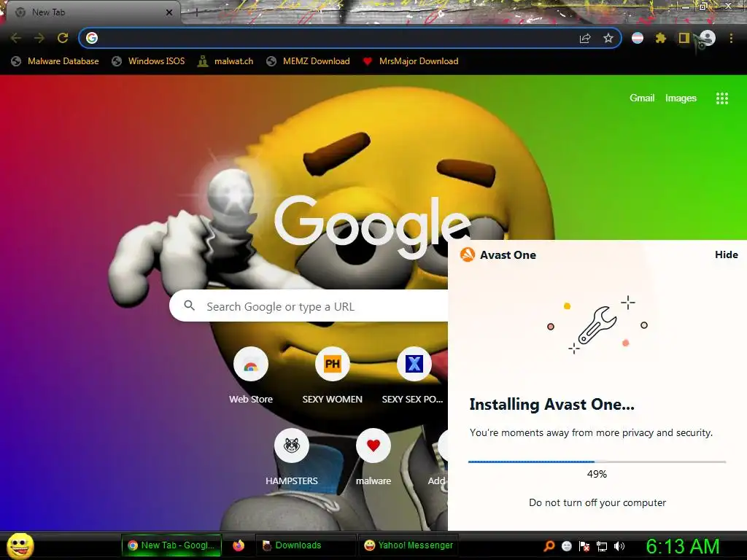Toggle the browser side panel icon
This screenshot has width=747, height=560.
(x=684, y=38)
